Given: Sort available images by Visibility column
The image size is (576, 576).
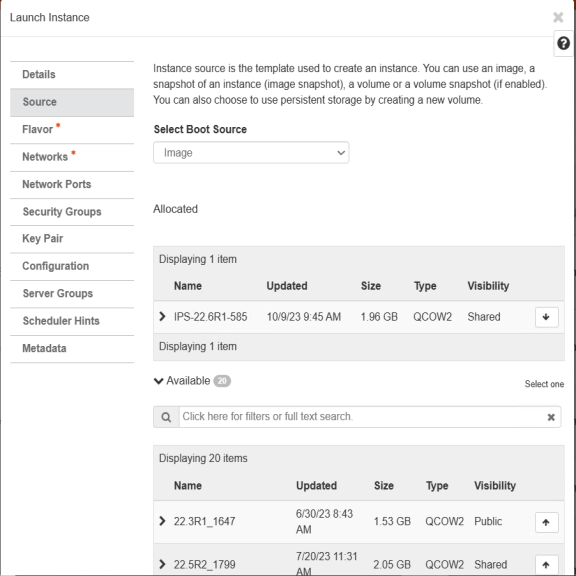Looking at the screenshot, I should [495, 486].
